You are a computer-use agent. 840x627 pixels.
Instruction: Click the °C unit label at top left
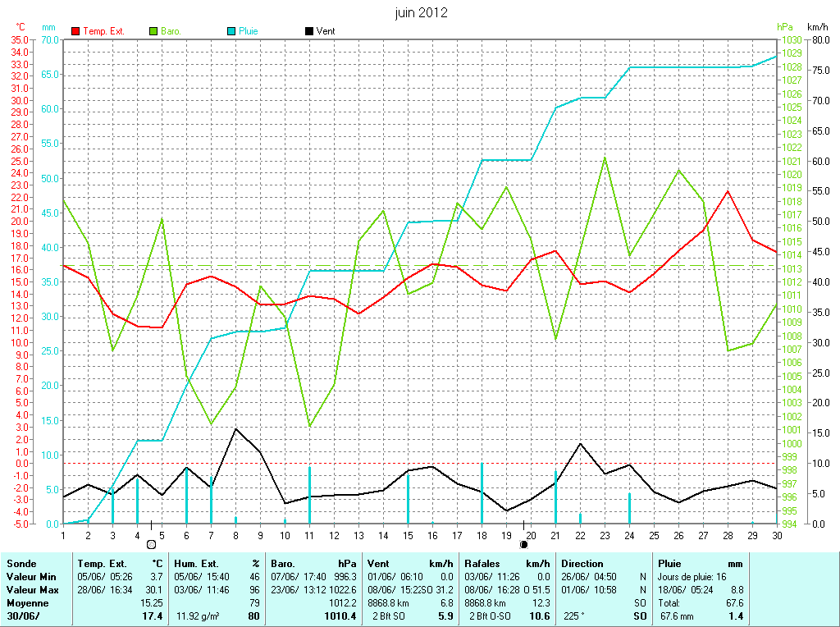click(x=21, y=27)
